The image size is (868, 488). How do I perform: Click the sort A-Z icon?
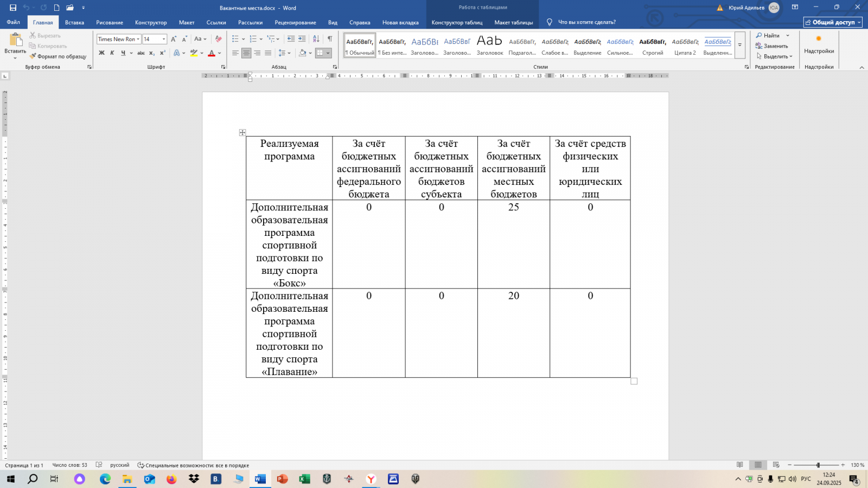(316, 39)
